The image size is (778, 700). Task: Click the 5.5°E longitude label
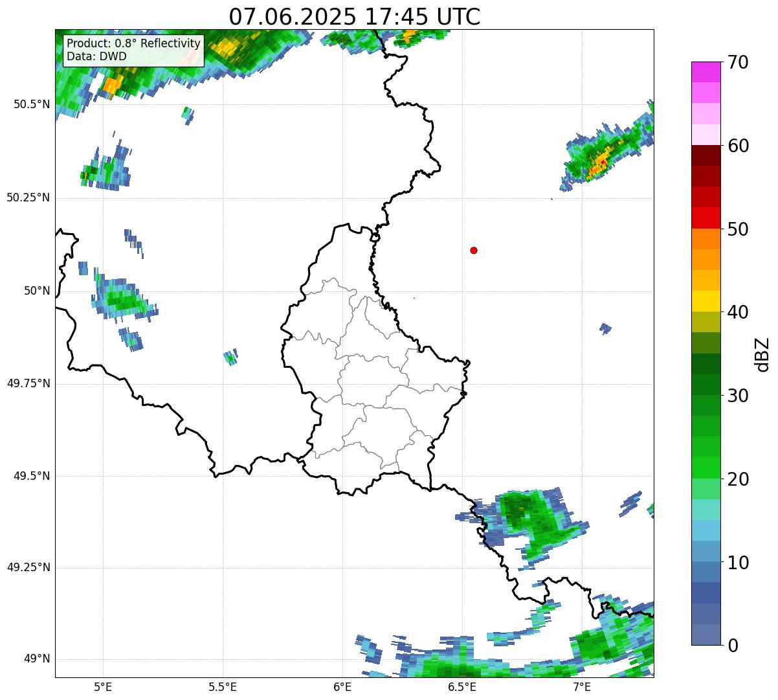coord(223,686)
